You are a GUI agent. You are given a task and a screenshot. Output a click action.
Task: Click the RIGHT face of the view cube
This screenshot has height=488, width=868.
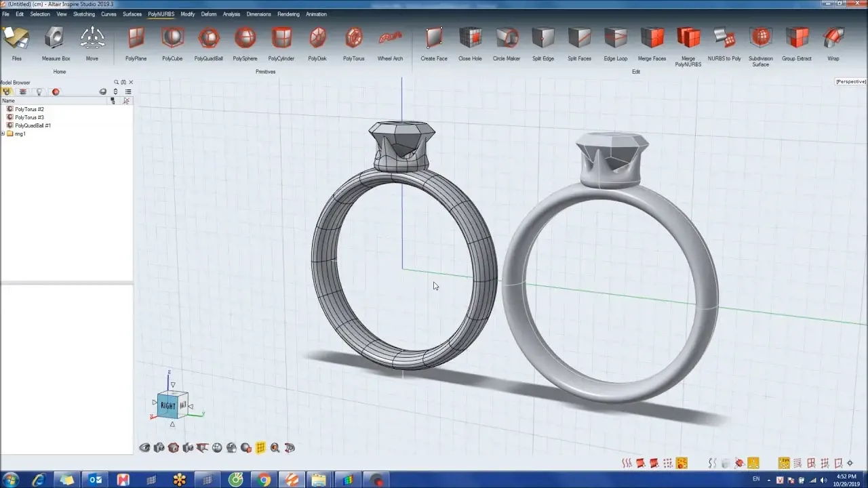(x=169, y=407)
